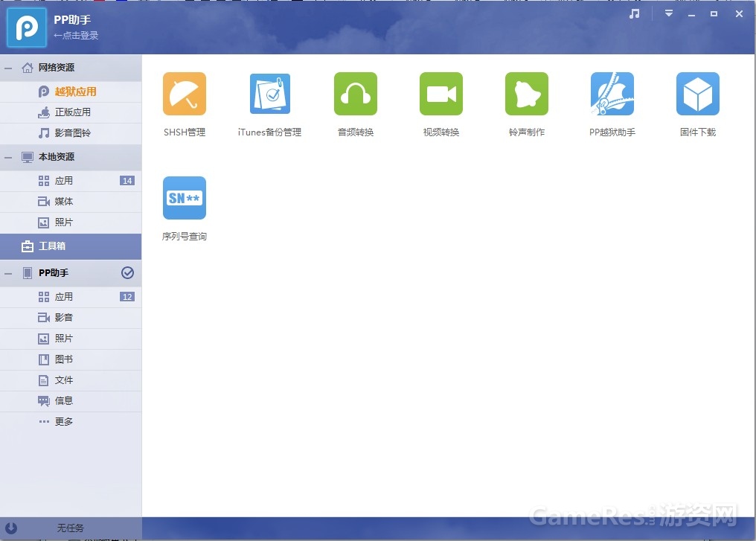Click the monitor icon beside 本地资源
The height and width of the screenshot is (541, 756).
click(x=28, y=157)
